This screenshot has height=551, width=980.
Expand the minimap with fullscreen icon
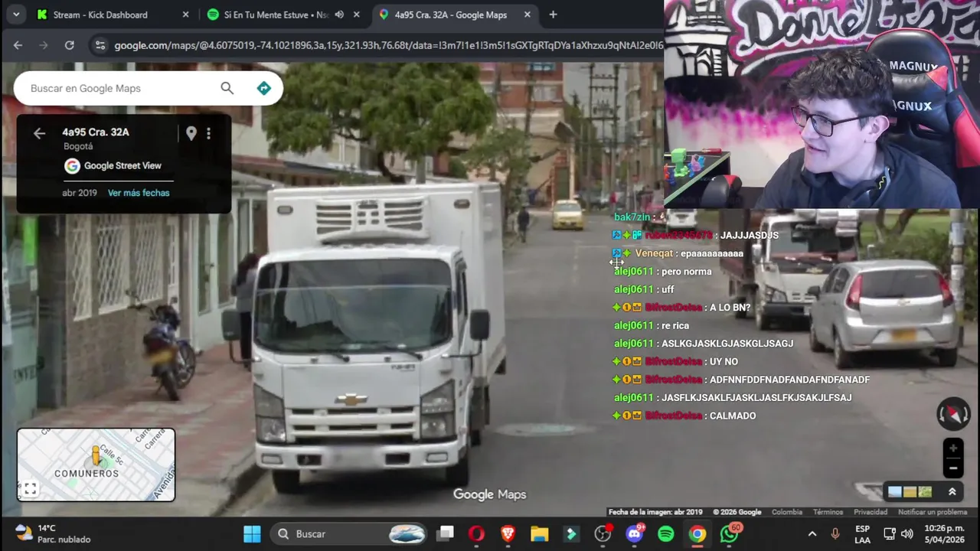tap(30, 489)
